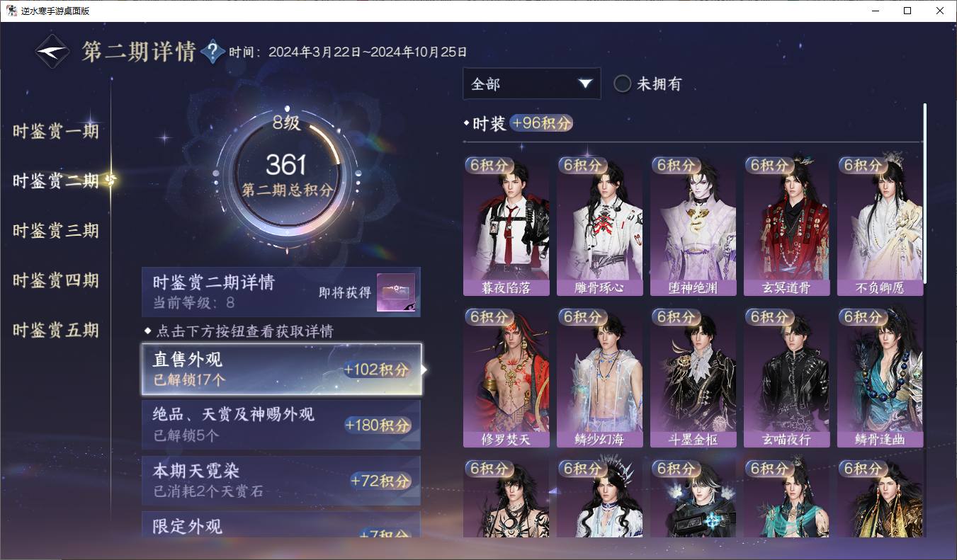This screenshot has width=957, height=560.
Task: Open 绝品、天赏及神赐外观 details button
Action: [281, 424]
